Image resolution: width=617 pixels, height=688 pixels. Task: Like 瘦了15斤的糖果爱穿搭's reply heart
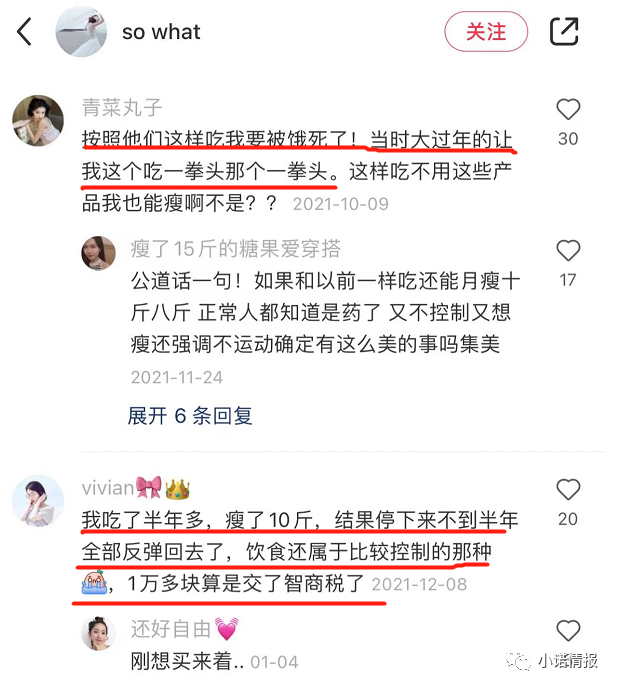click(568, 251)
